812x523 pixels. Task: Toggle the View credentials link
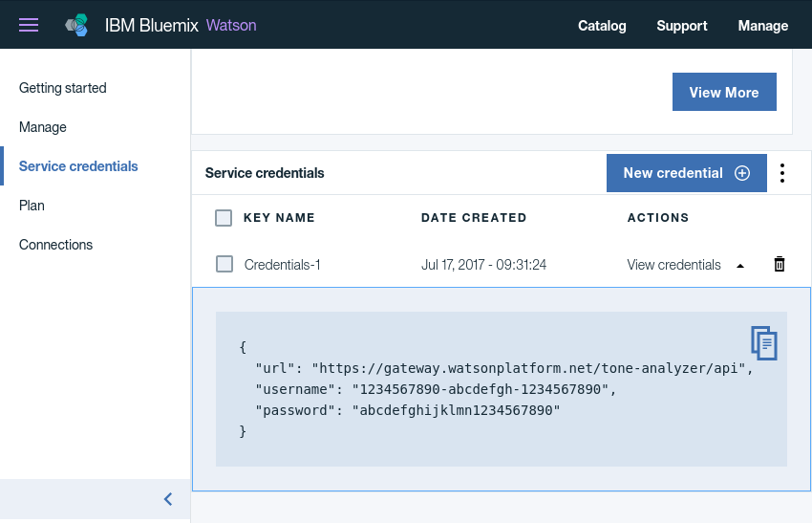(673, 265)
